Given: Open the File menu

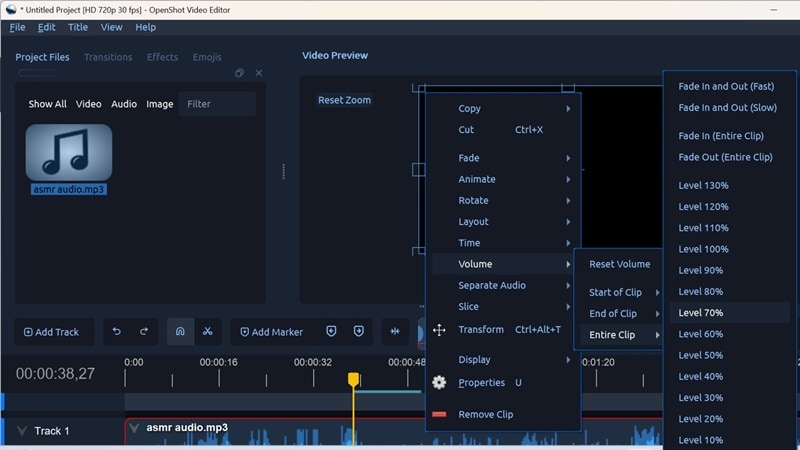Looking at the screenshot, I should tap(17, 27).
